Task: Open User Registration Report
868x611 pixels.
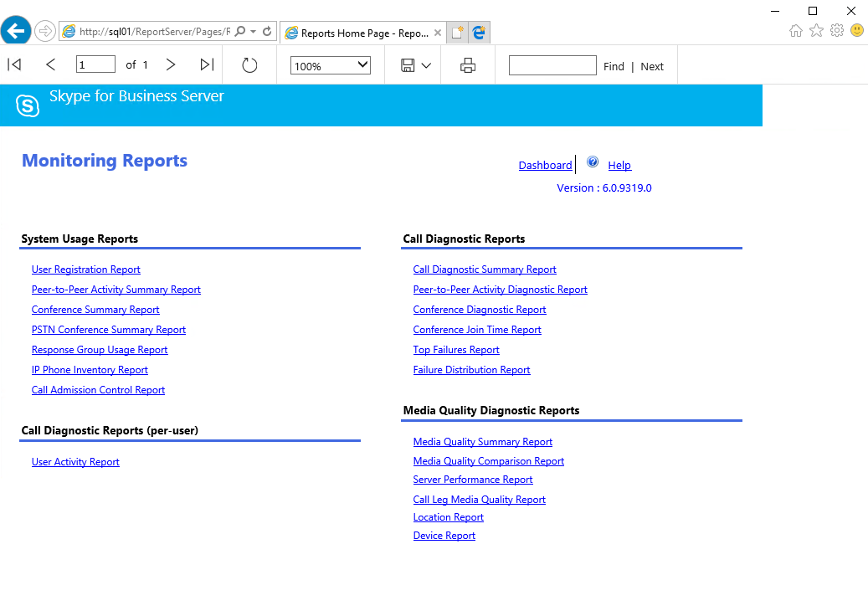Action: click(x=86, y=270)
